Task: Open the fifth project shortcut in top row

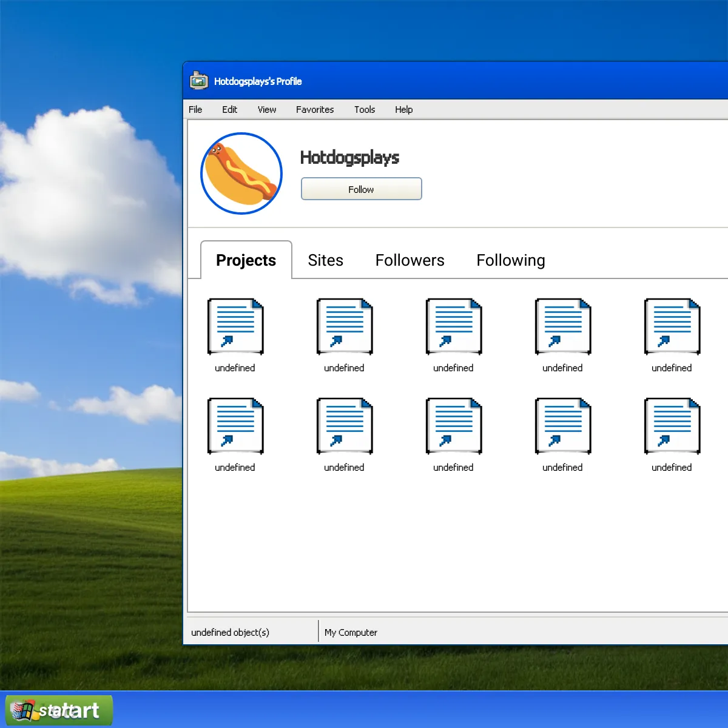Action: click(x=672, y=327)
